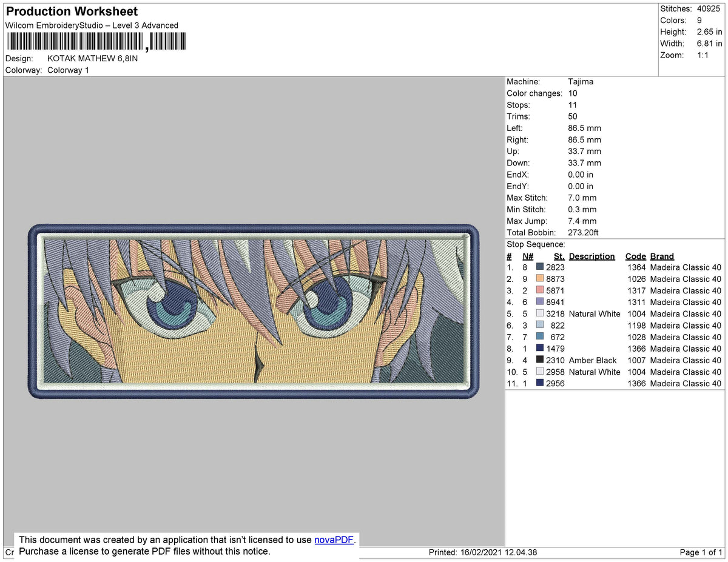This screenshot has width=728, height=562.
Task: Select the embroidery patch preview
Action: click(x=255, y=311)
